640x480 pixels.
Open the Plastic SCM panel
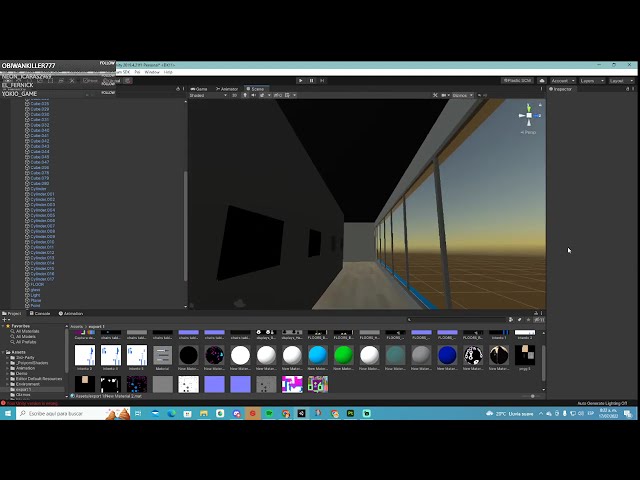click(x=518, y=81)
